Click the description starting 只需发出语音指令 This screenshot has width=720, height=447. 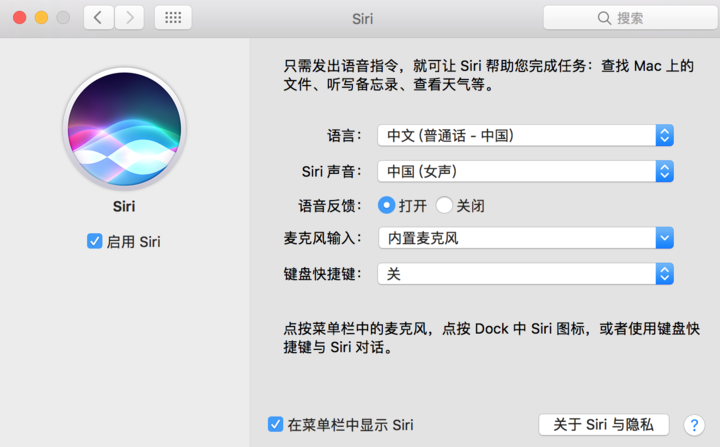coord(488,75)
